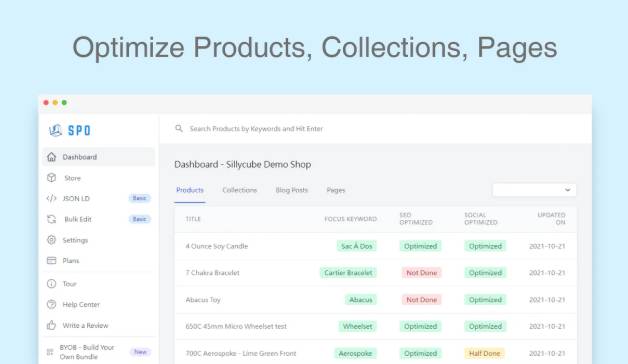This screenshot has height=364, width=628.
Task: Switch to the Collections tab
Action: [x=240, y=190]
